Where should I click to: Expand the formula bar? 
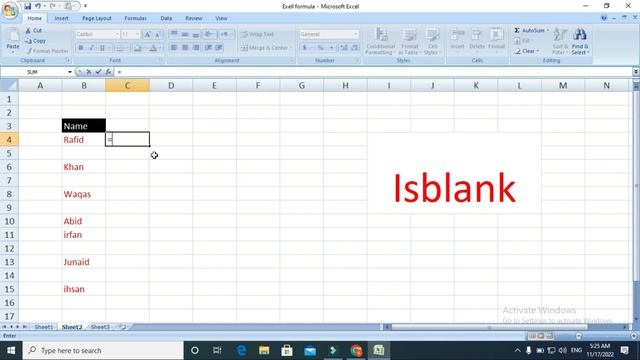coord(636,72)
